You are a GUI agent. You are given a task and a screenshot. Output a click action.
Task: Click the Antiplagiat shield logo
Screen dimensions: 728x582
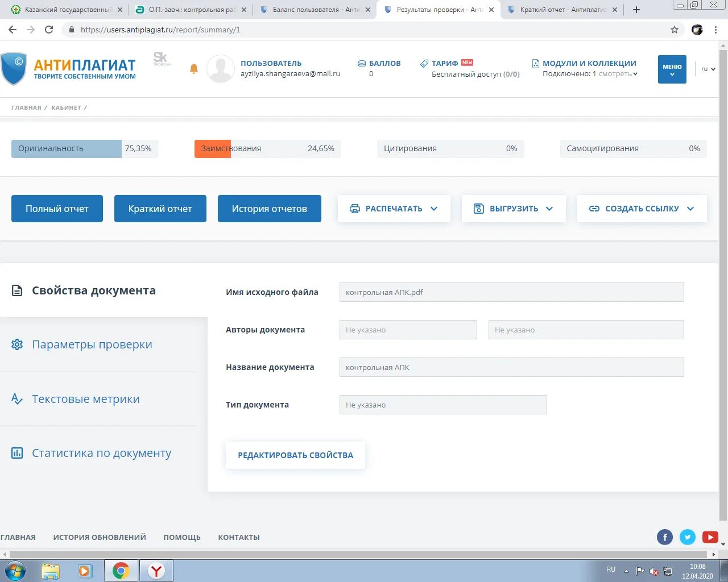click(14, 69)
